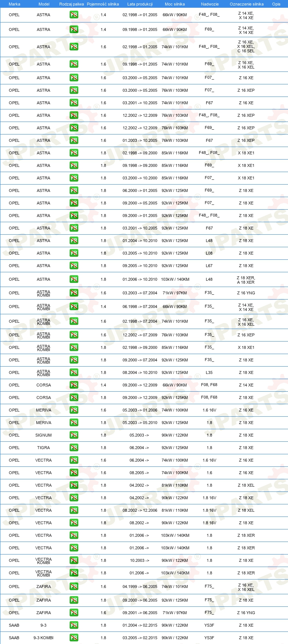Click the 'CORSA' cell in the 1.4 row
The width and height of the screenshot is (288, 644).
(43, 385)
